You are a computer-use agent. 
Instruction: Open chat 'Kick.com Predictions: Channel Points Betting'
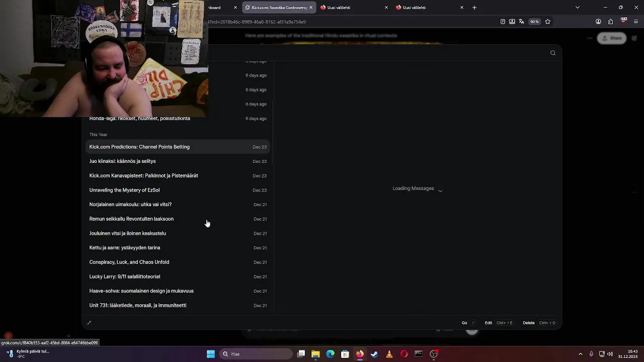pyautogui.click(x=178, y=147)
